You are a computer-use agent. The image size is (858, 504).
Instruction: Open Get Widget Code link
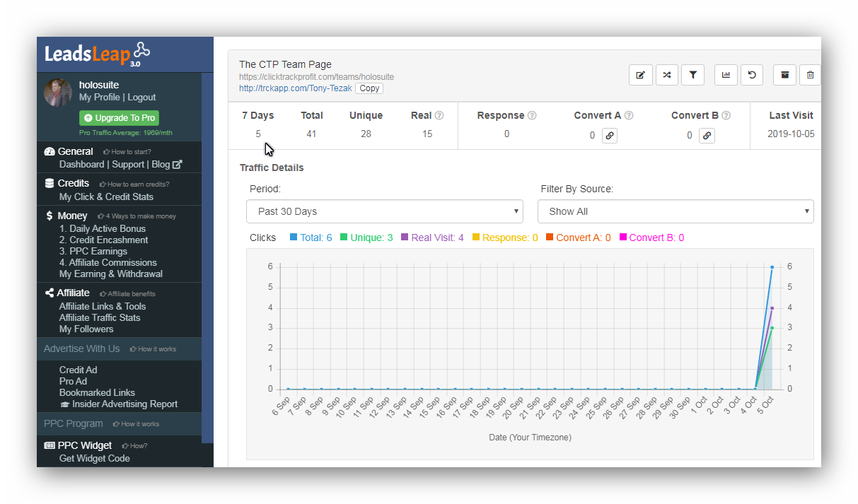pos(95,458)
